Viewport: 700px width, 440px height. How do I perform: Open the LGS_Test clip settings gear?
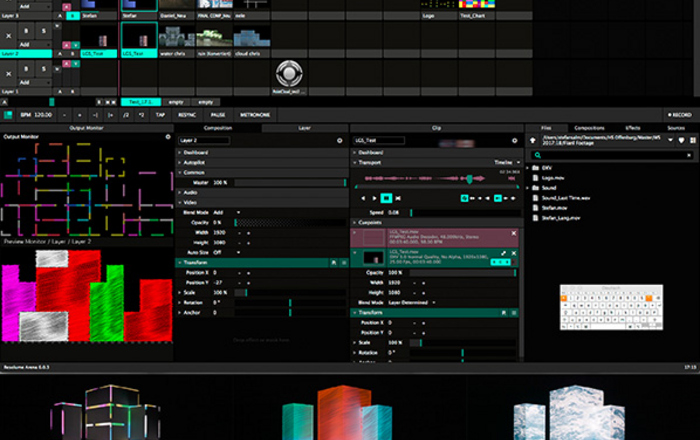513,141
